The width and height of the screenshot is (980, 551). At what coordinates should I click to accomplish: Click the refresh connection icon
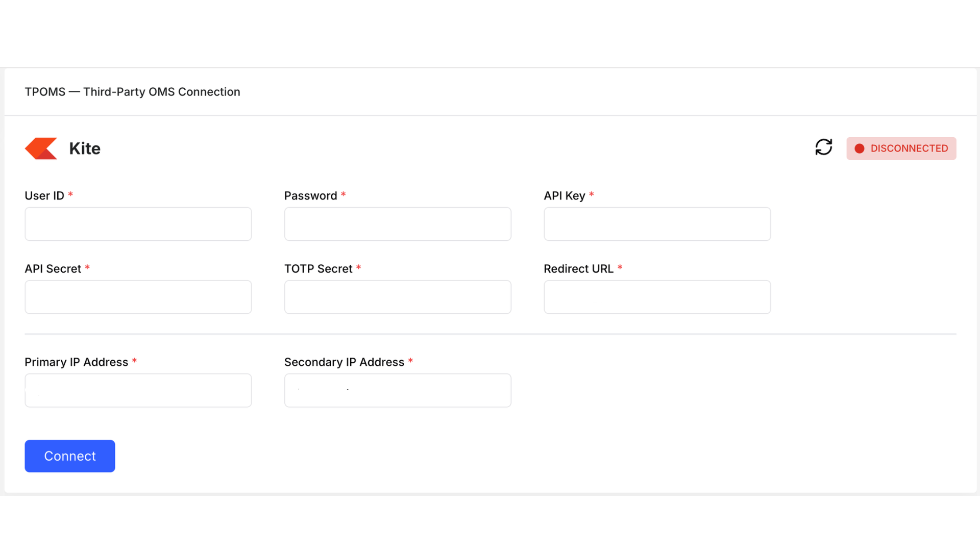[823, 147]
